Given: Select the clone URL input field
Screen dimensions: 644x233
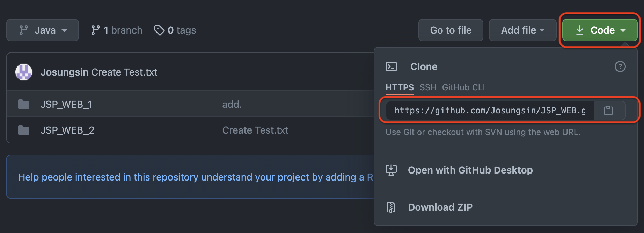Looking at the screenshot, I should click(489, 110).
